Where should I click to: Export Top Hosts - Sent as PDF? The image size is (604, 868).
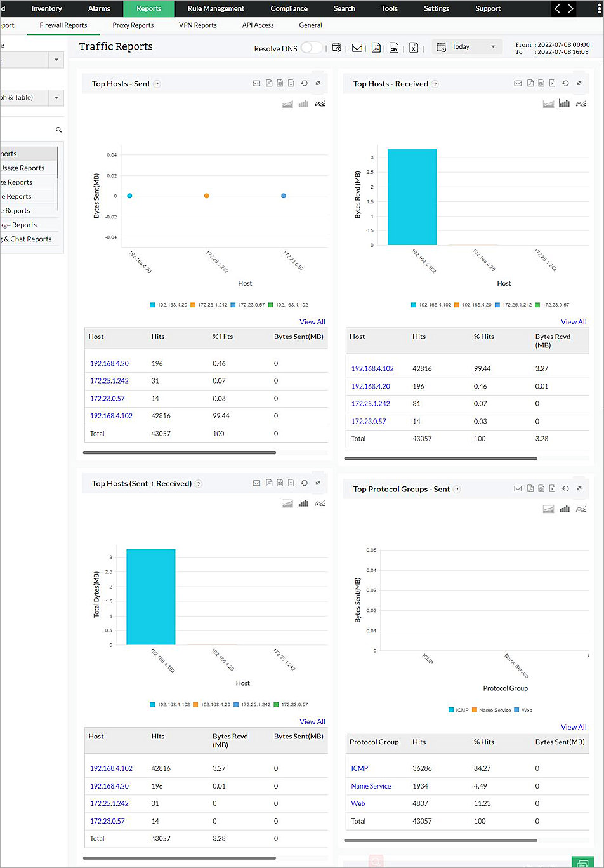(268, 83)
